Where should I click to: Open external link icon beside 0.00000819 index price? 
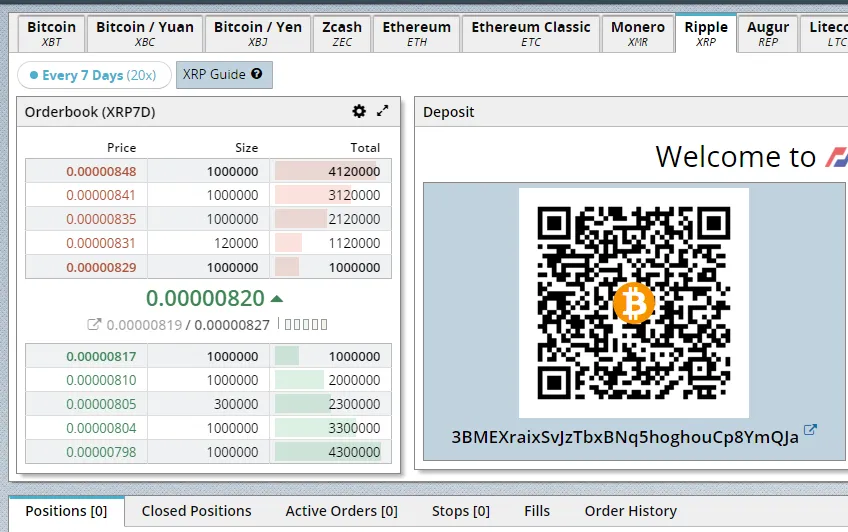click(94, 324)
